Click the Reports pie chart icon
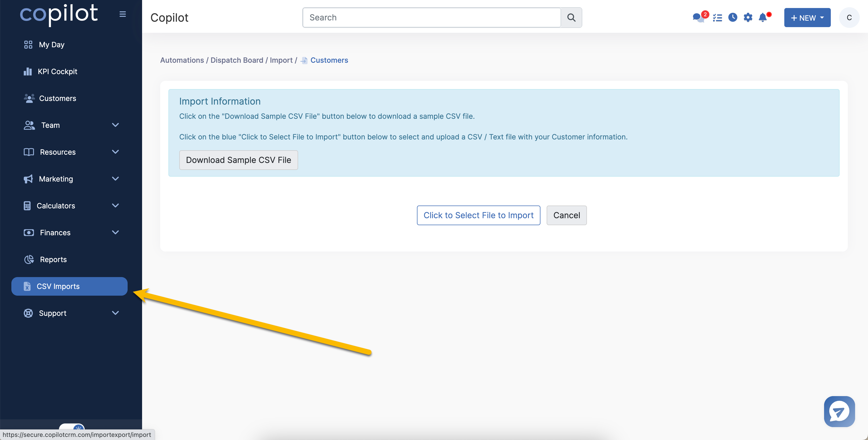Viewport: 868px width, 440px height. 29,260
